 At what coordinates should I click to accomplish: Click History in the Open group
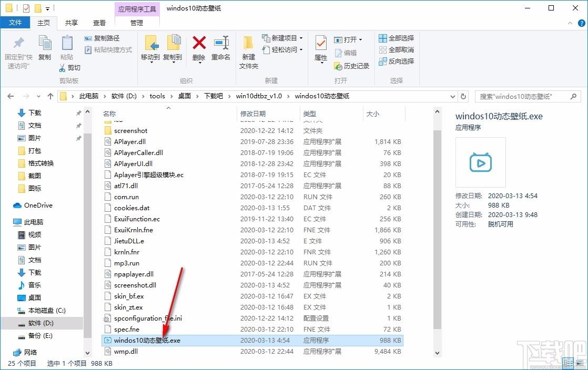tap(352, 66)
